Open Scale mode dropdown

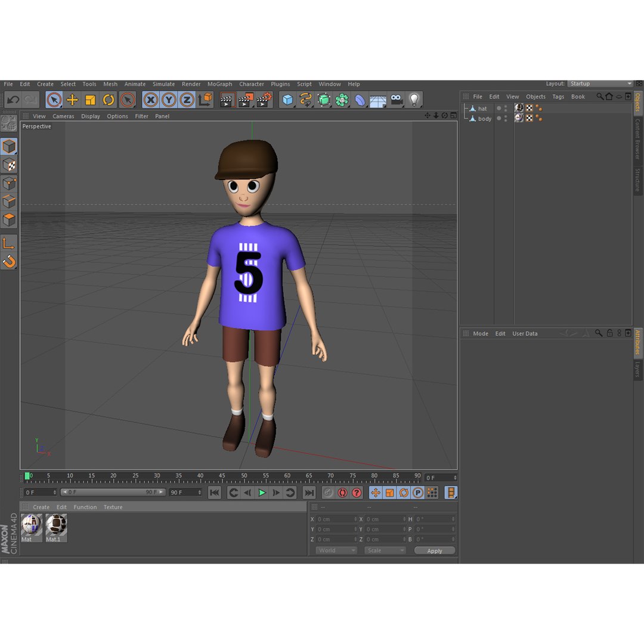coord(385,550)
